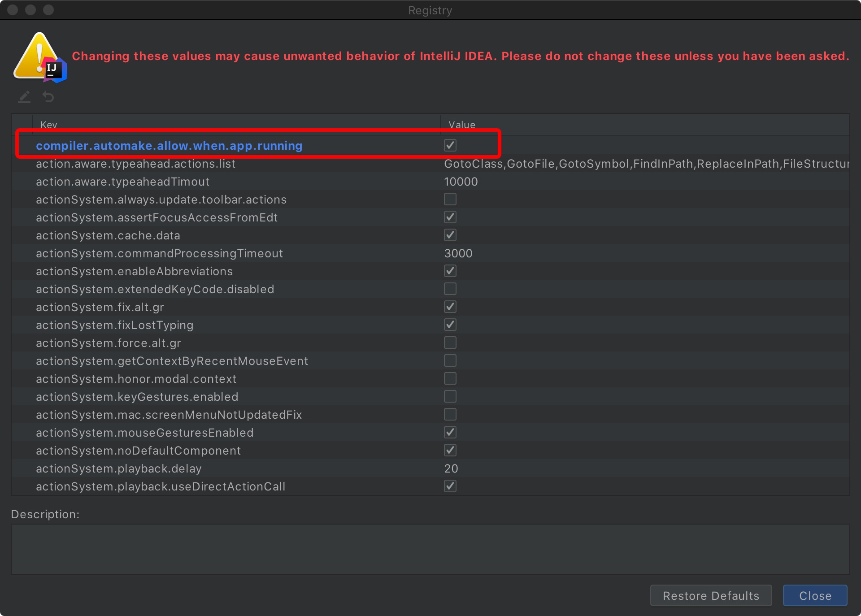Click the edit pencil icon
The image size is (861, 616).
[24, 97]
